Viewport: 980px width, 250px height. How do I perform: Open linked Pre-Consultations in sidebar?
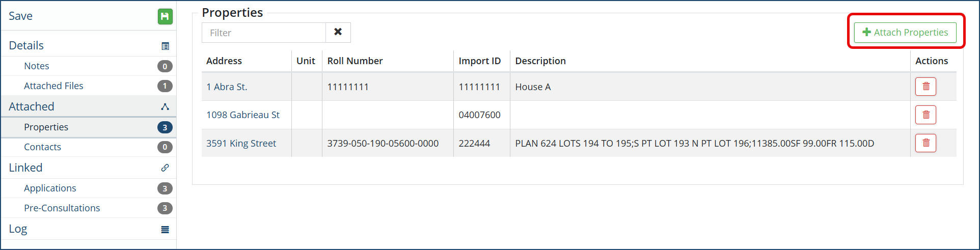click(62, 208)
